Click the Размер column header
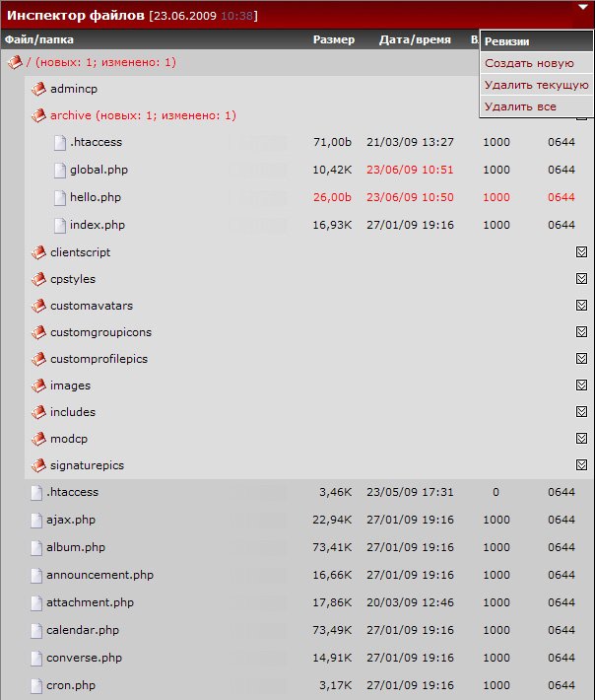 pos(334,39)
